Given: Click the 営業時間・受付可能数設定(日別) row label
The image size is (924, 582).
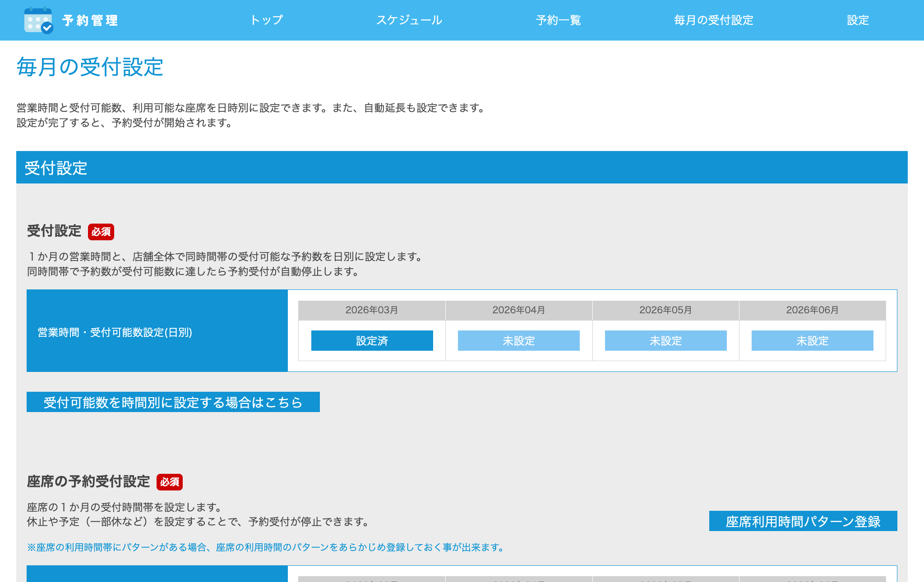Looking at the screenshot, I should coord(114,334).
